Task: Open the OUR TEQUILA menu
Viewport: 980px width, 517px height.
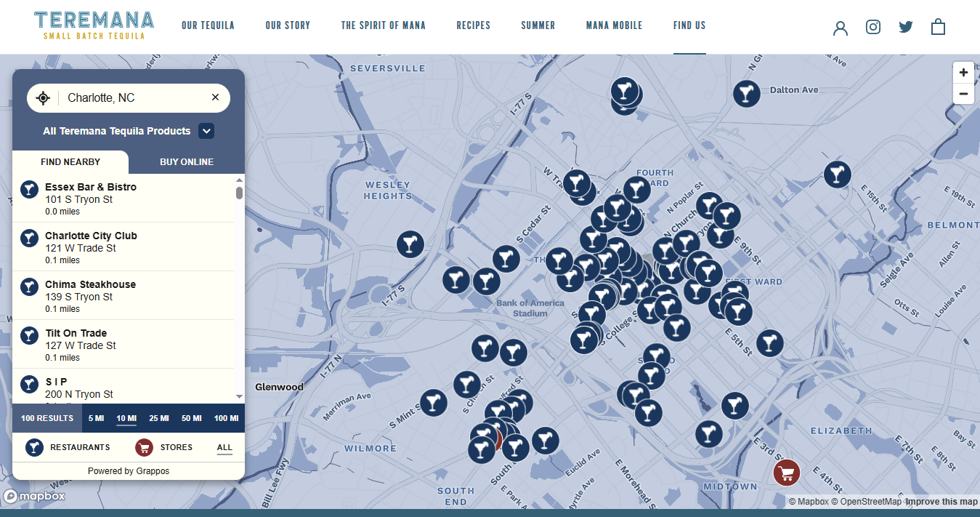Action: pos(208,25)
